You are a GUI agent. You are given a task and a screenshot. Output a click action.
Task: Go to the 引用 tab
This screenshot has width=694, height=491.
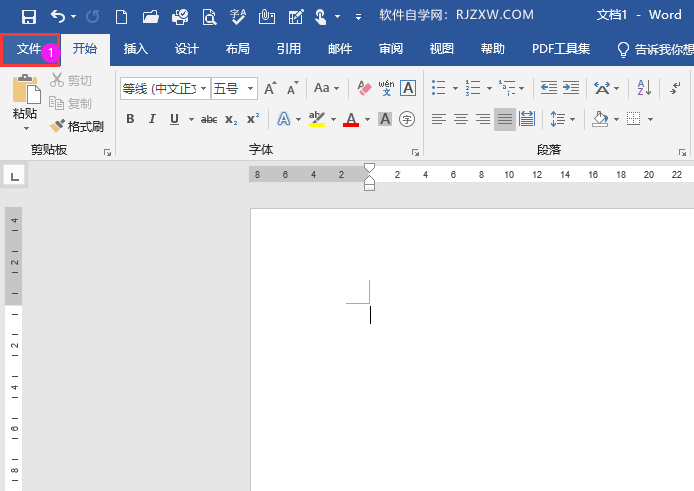289,49
